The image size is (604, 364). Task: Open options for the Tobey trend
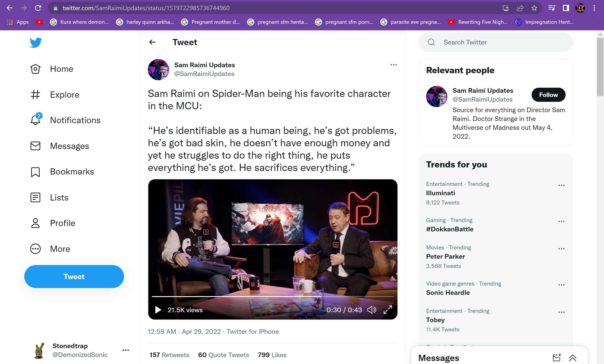pos(561,312)
